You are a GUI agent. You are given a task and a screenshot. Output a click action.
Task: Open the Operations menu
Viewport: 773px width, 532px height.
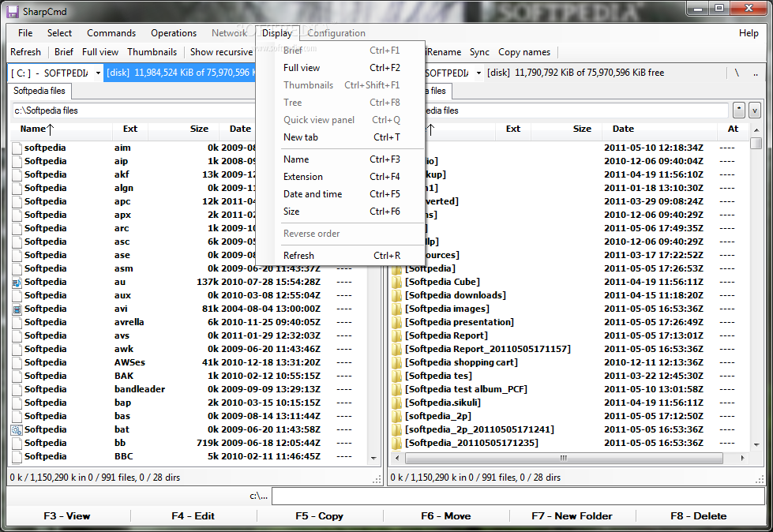pyautogui.click(x=174, y=33)
